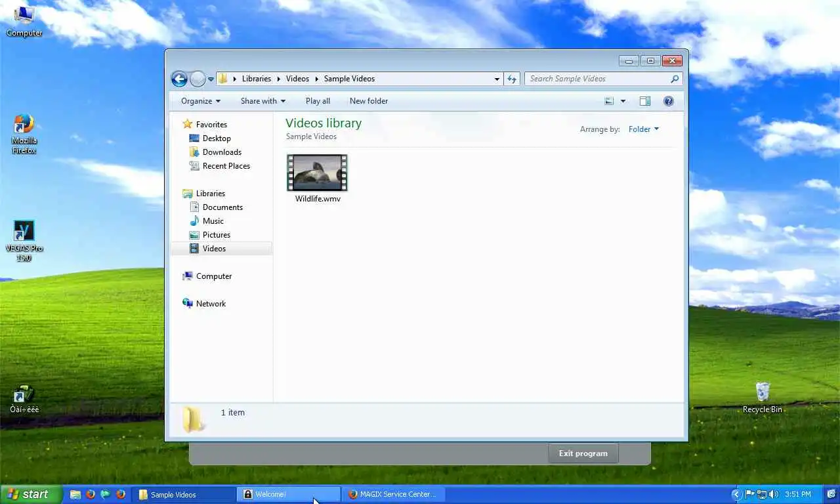840x504 pixels.
Task: Switch to MAGIX Service Center taskbar button
Action: [394, 495]
